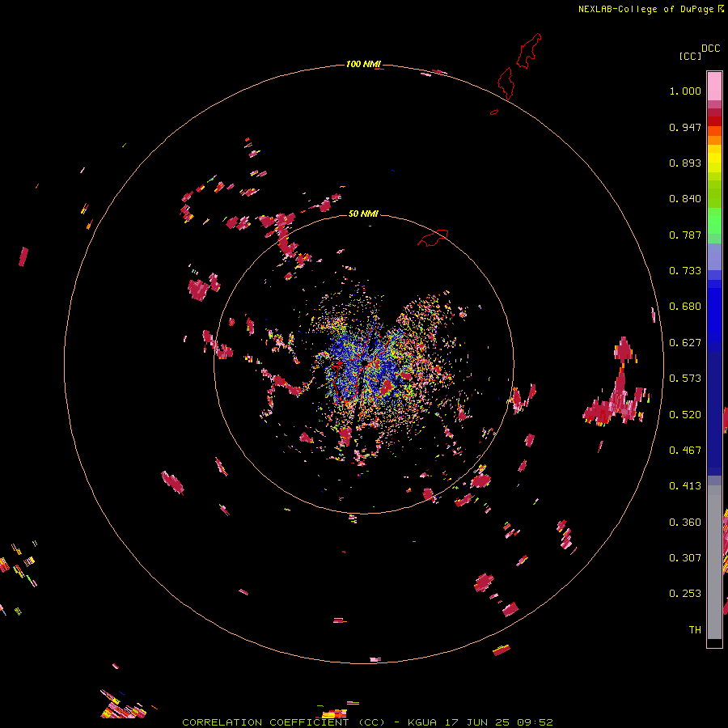Select the 0.573 scale value
728x728 pixels.
pyautogui.click(x=685, y=379)
